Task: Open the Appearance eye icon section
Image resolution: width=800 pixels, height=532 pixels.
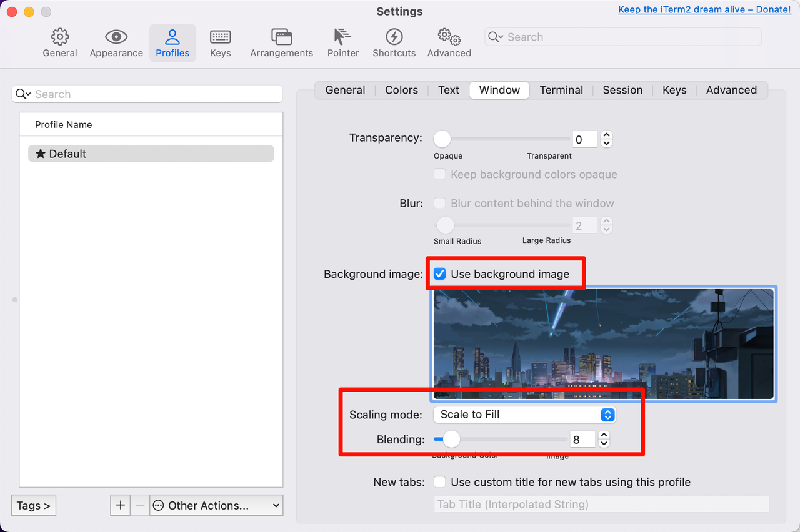Action: coord(116,37)
